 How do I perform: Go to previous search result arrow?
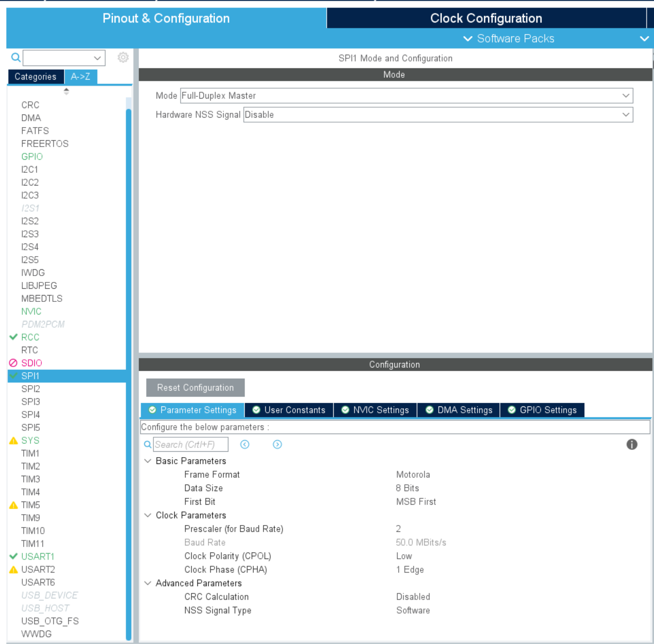[x=245, y=444]
